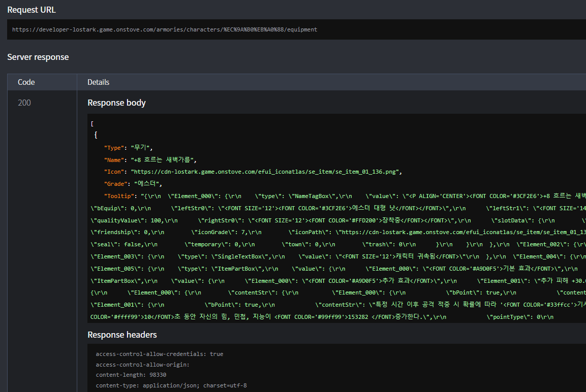
Task: Click the "Code" column header
Action: pos(26,82)
